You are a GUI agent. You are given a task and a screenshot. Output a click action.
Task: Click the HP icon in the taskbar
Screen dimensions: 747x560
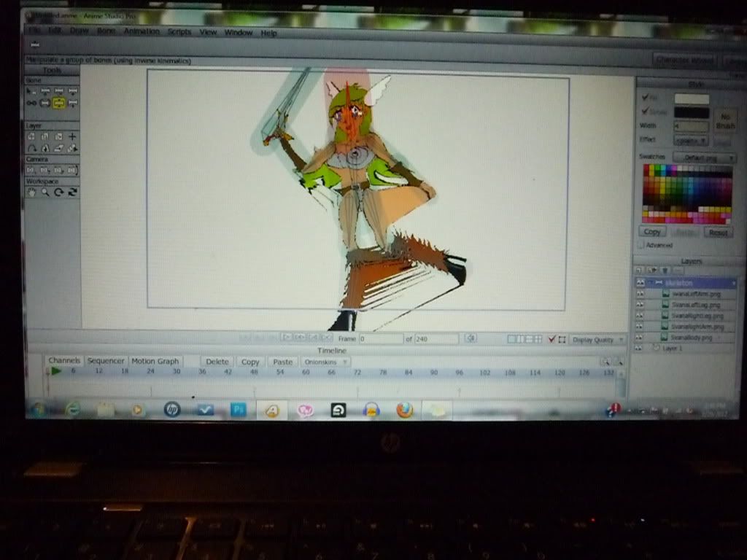pyautogui.click(x=172, y=410)
